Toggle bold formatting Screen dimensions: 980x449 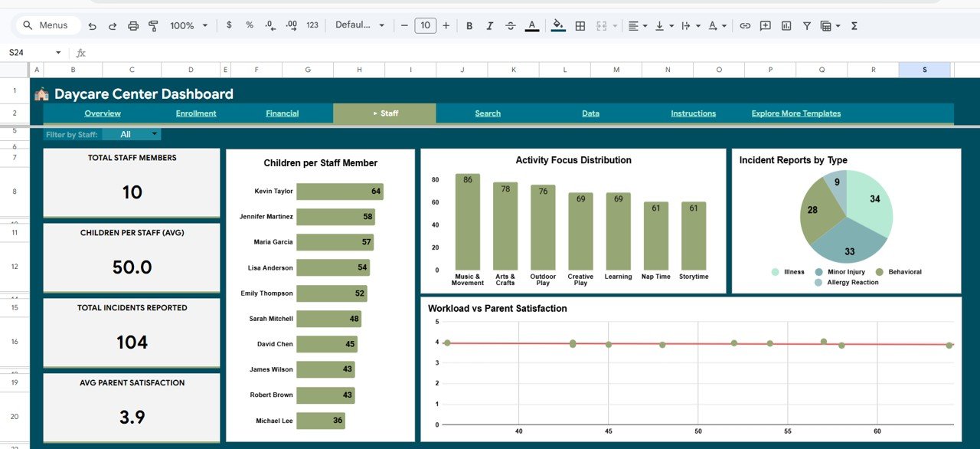click(x=469, y=26)
